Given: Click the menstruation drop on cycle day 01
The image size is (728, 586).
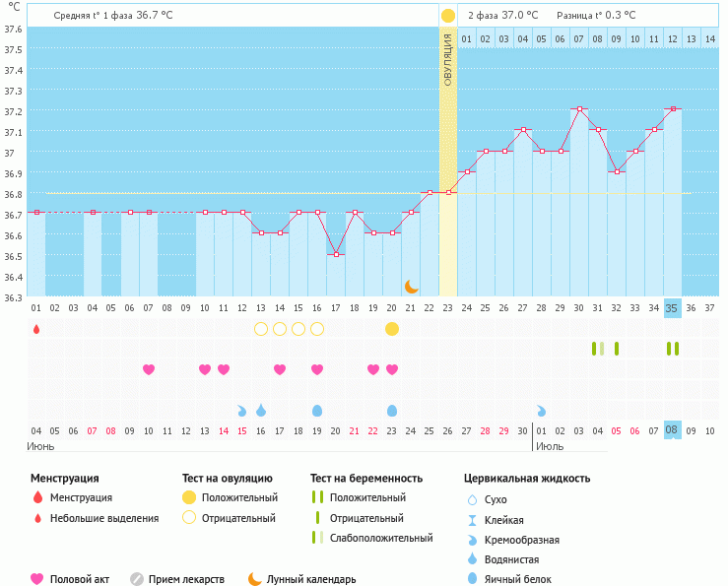Looking at the screenshot, I should click(x=36, y=329).
